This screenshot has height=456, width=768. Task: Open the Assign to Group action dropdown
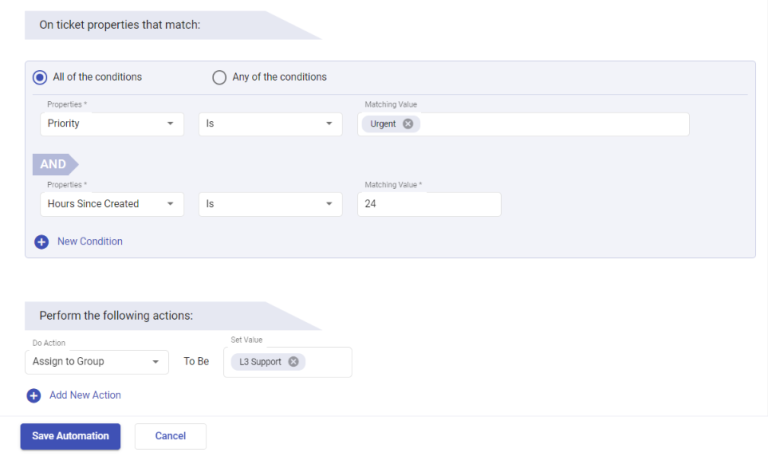pyautogui.click(x=97, y=362)
